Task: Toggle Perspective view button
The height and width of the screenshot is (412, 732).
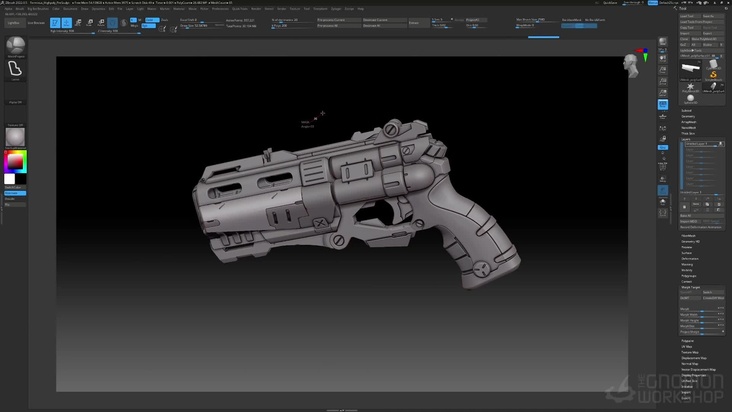Action: (x=663, y=105)
